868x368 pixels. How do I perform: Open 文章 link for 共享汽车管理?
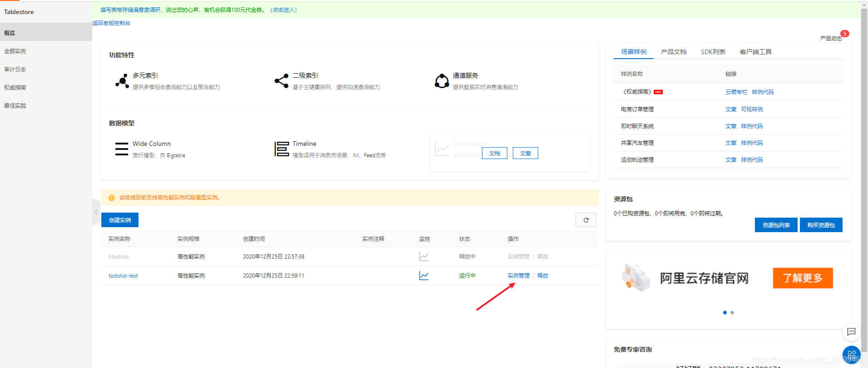[x=731, y=143]
